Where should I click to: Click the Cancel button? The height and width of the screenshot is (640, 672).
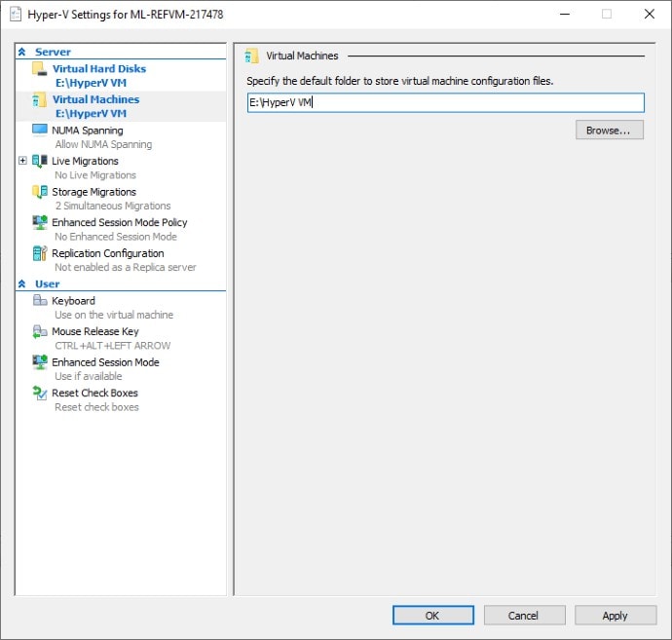point(523,615)
